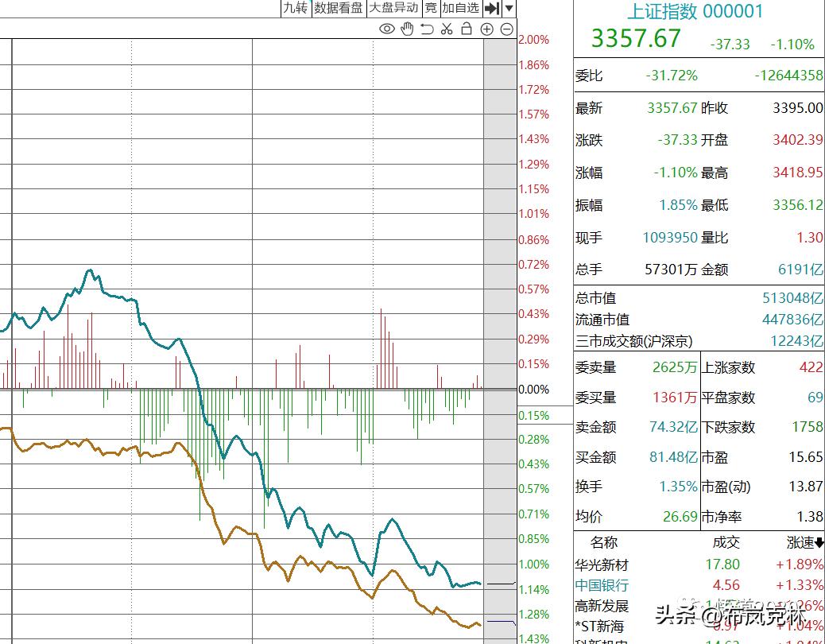Click the 上证指数 000001 title

click(698, 11)
